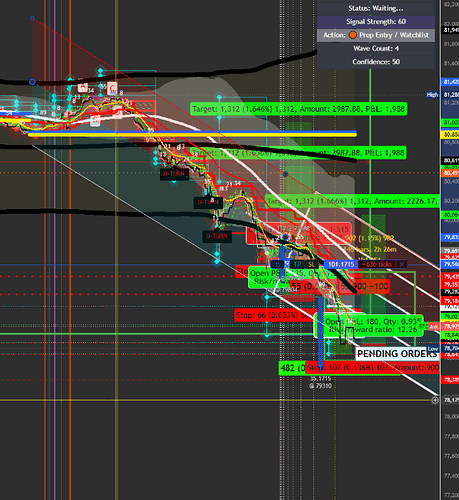Click the PENDING ORDERS text box
This screenshot has height=500, width=459.
coord(397,353)
